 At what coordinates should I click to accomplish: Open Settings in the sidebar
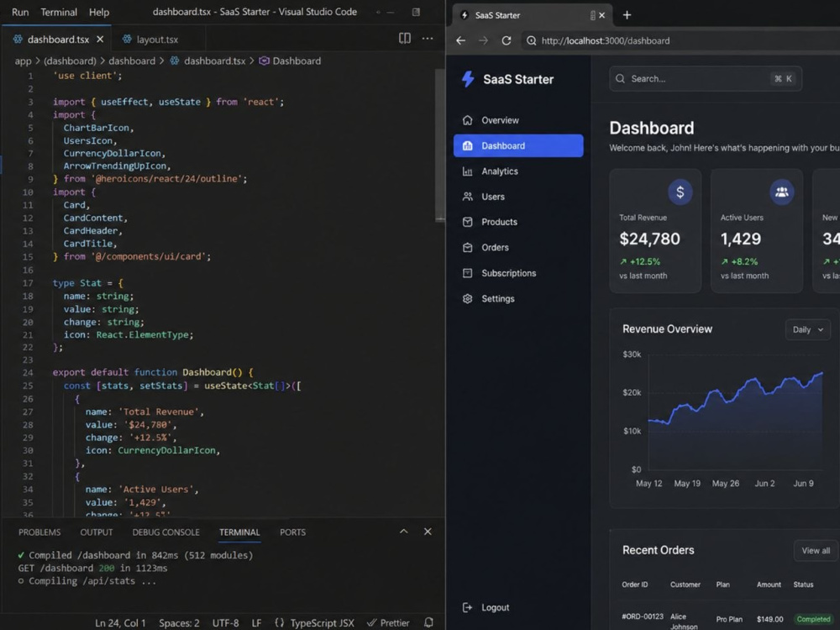(518, 299)
